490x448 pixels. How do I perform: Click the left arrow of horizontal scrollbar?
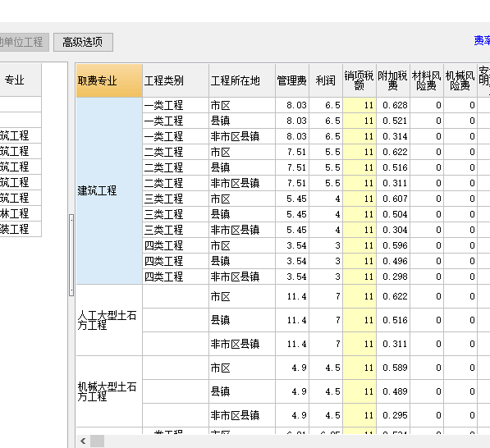point(83,441)
